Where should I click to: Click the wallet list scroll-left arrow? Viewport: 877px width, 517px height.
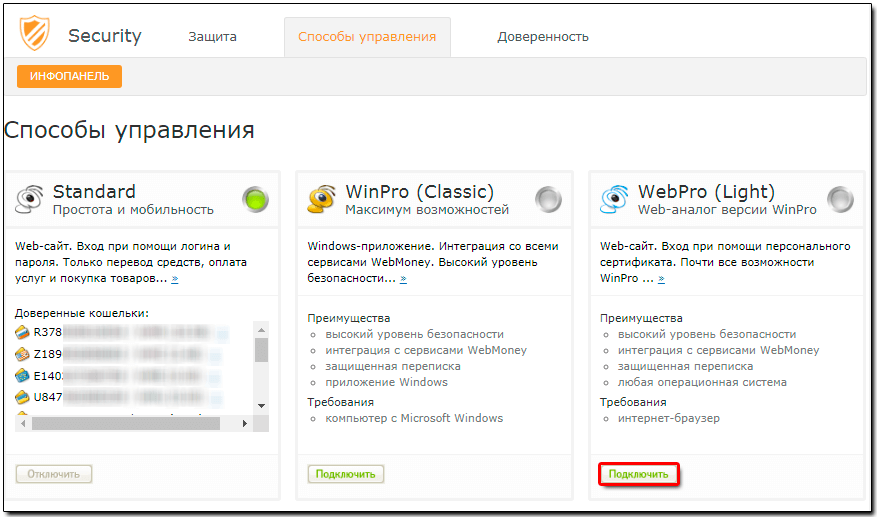[x=22, y=424]
